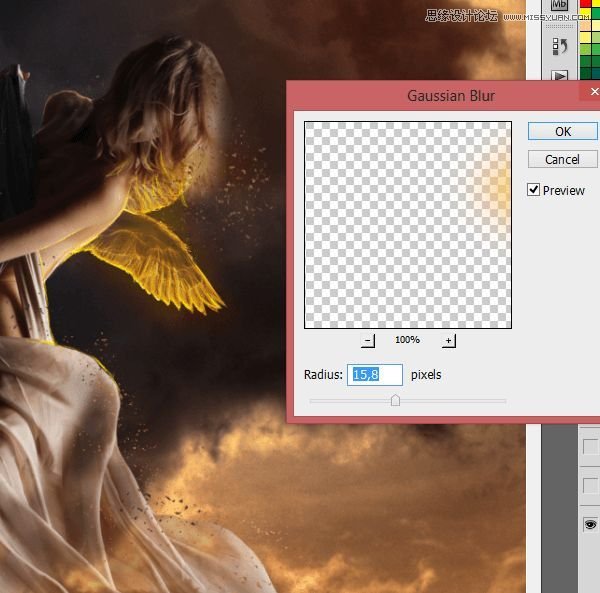Uncheck the Preview checkbox
The width and height of the screenshot is (600, 593).
pos(533,190)
